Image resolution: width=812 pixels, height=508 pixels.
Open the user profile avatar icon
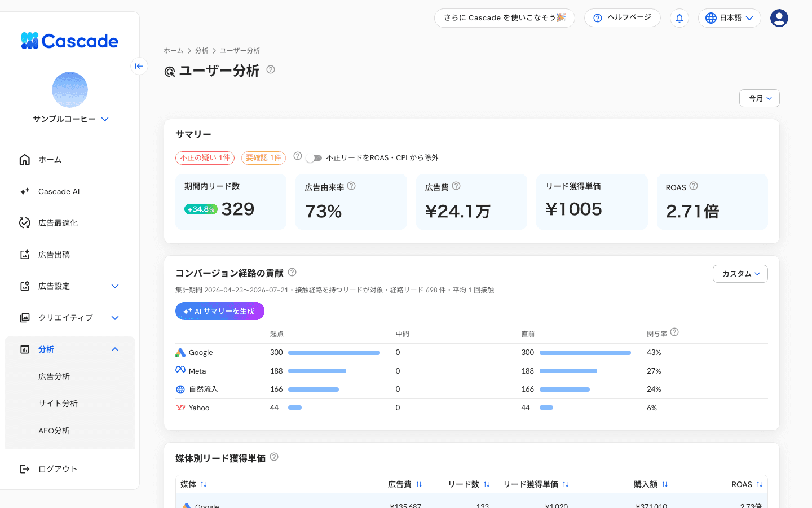pyautogui.click(x=779, y=18)
